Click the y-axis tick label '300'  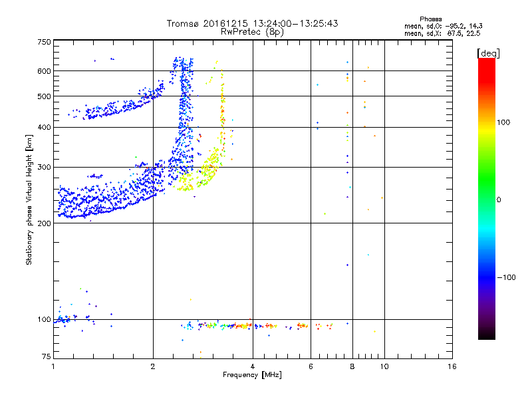pyautogui.click(x=44, y=168)
